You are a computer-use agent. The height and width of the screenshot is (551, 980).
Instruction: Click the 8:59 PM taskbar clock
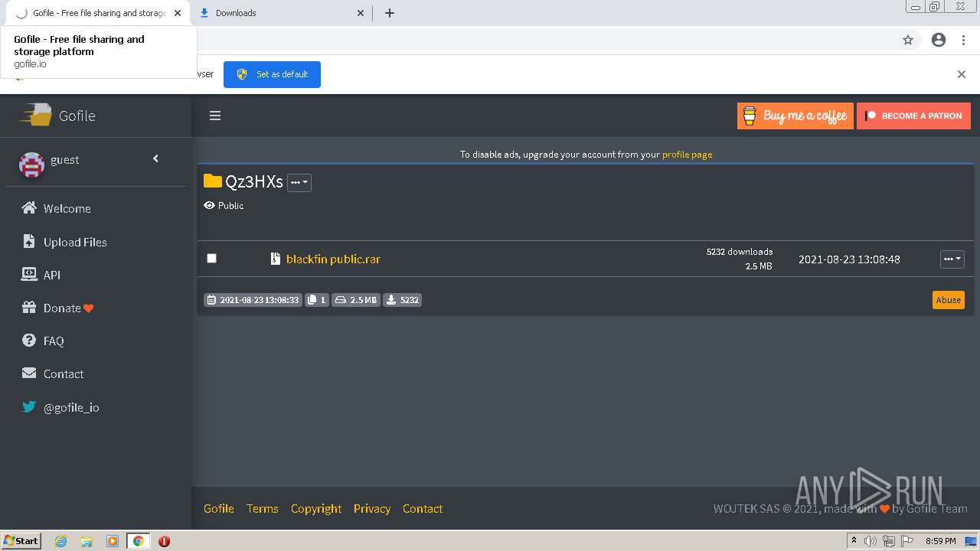click(x=941, y=541)
